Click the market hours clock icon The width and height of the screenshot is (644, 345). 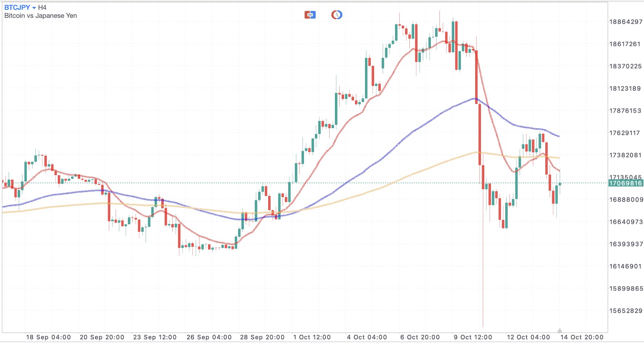click(x=336, y=14)
